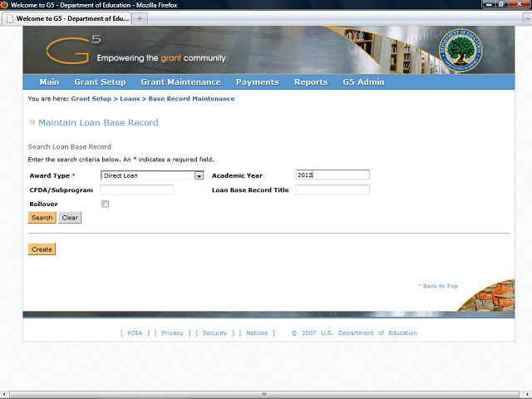The image size is (532, 399).
Task: Click the Rollover label
Action: pos(43,204)
